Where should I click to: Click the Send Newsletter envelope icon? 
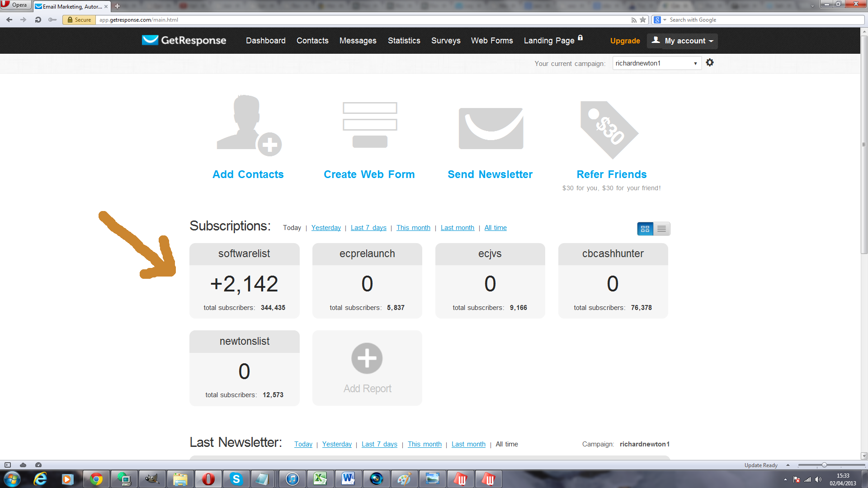pos(491,128)
